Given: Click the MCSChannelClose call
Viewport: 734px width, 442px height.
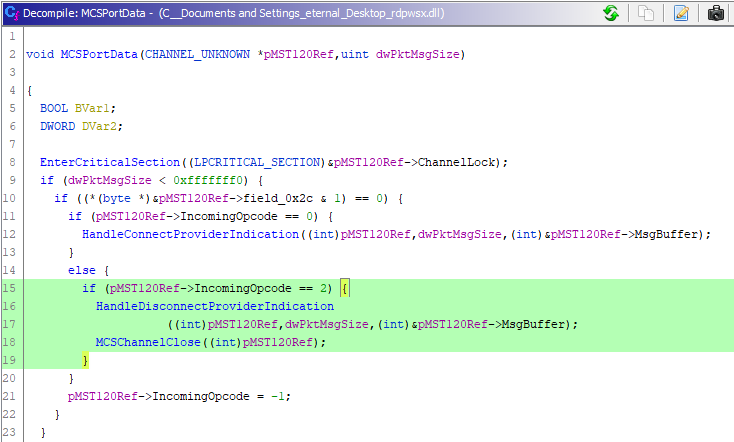Looking at the screenshot, I should (148, 342).
